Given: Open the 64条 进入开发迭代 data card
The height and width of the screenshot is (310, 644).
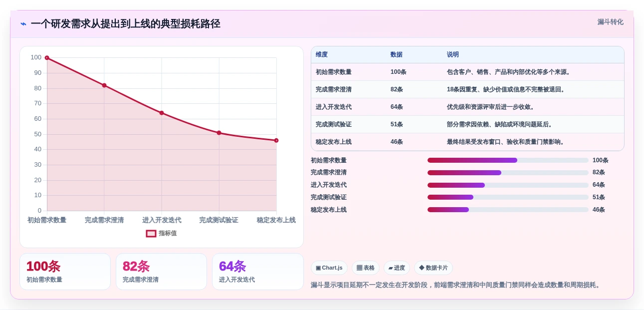Looking at the screenshot, I should tap(258, 272).
